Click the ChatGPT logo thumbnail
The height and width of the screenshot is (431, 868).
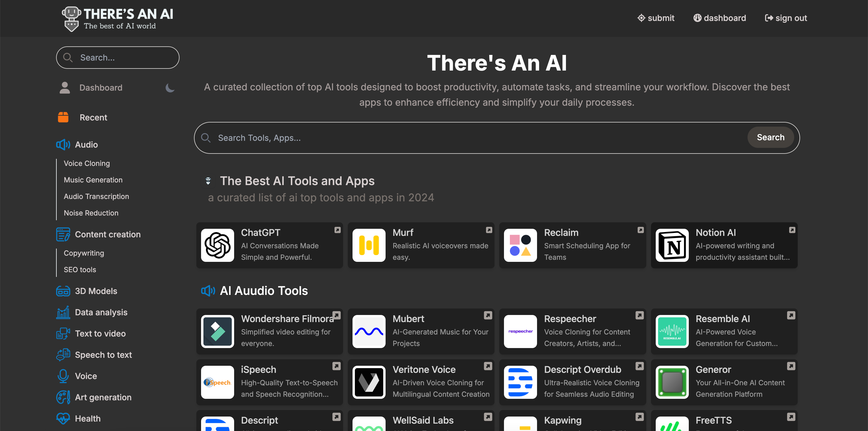[x=218, y=245]
